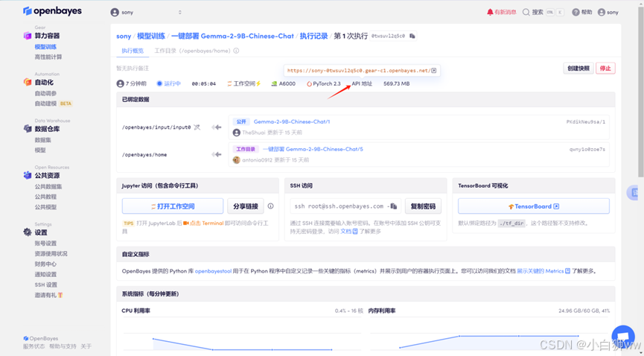Click the sony user avatar at top right
This screenshot has height=356, width=644.
tap(602, 13)
